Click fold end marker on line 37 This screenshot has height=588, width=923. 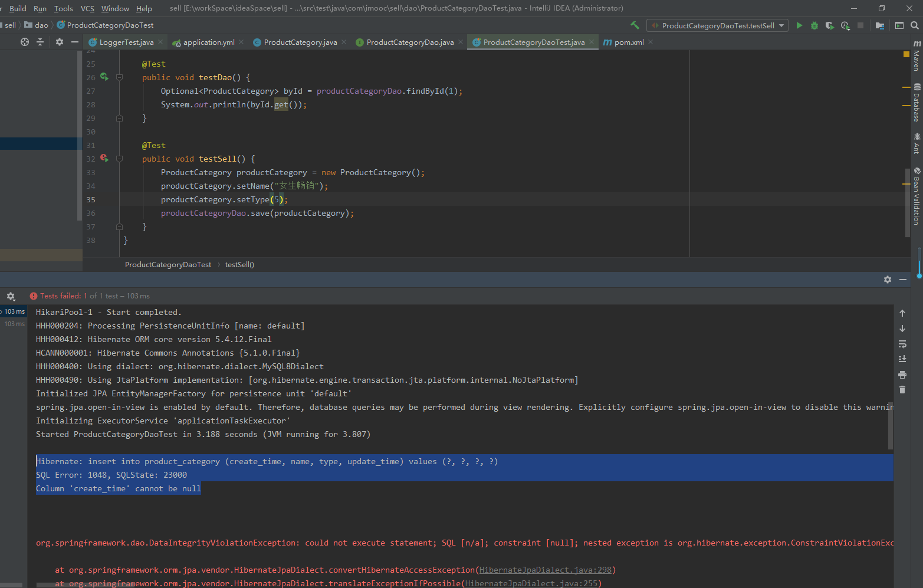tap(119, 226)
